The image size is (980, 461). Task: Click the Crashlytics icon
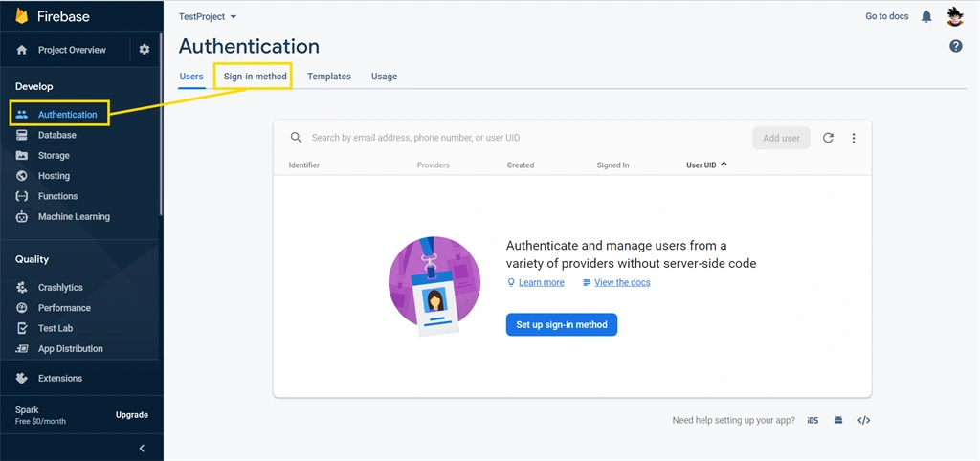point(22,287)
